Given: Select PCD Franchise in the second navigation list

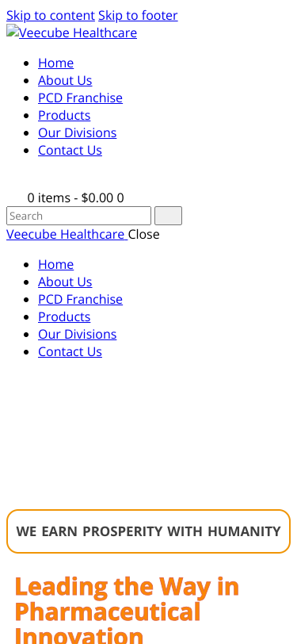Looking at the screenshot, I should click(81, 299).
